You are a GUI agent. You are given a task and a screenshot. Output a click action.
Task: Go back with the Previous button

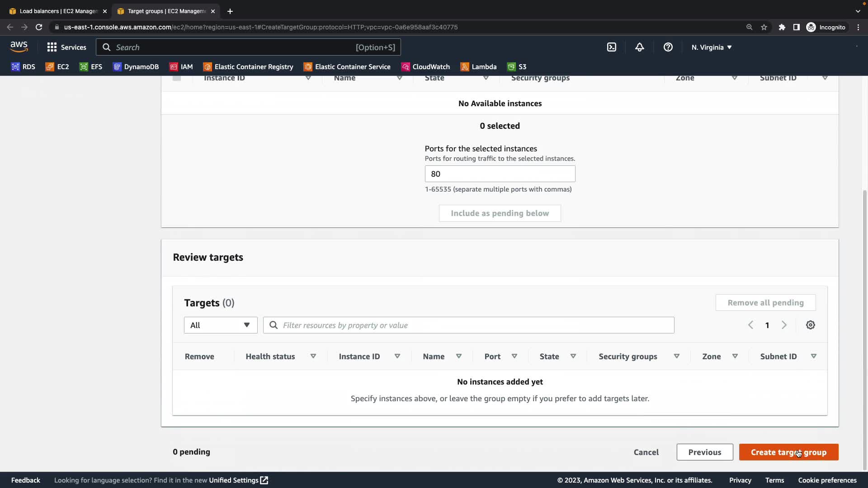click(704, 452)
